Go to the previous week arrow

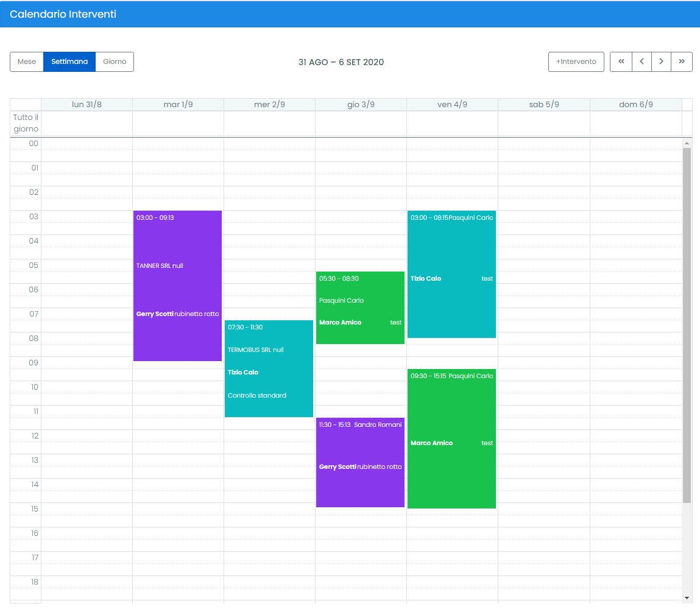coord(642,62)
